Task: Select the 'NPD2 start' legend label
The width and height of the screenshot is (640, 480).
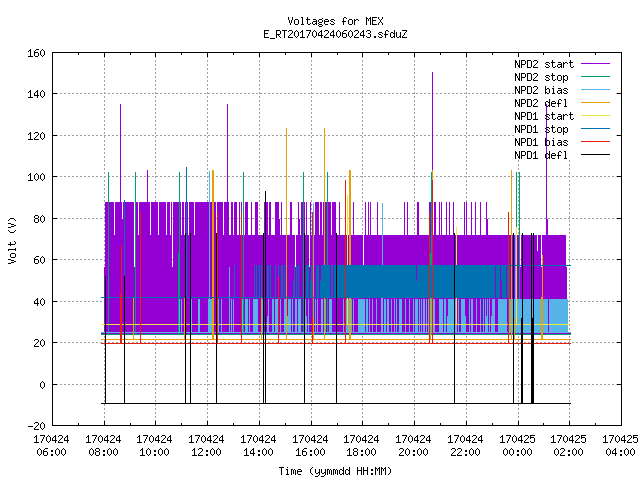Action: 544,64
